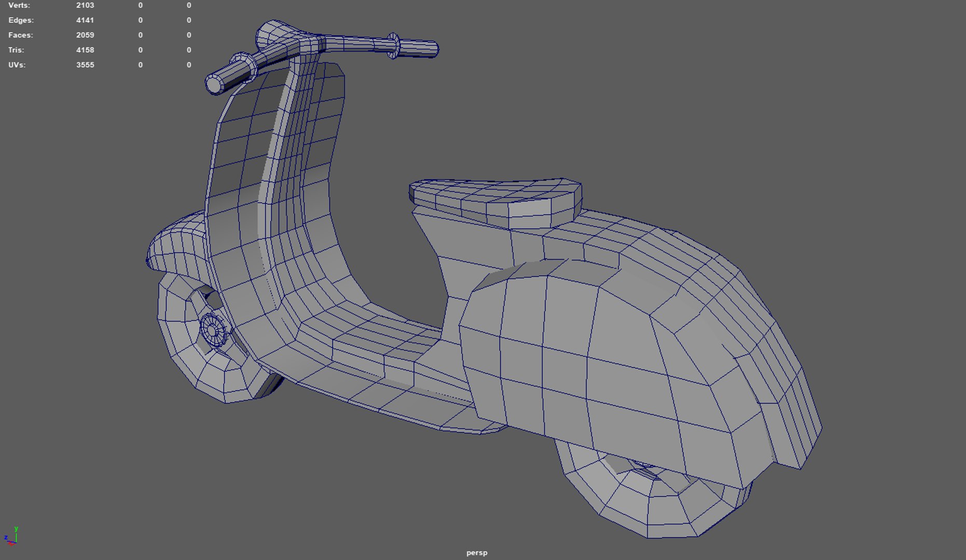Click the 'UVs:' label in the heads-up display
966x560 pixels.
(17, 65)
